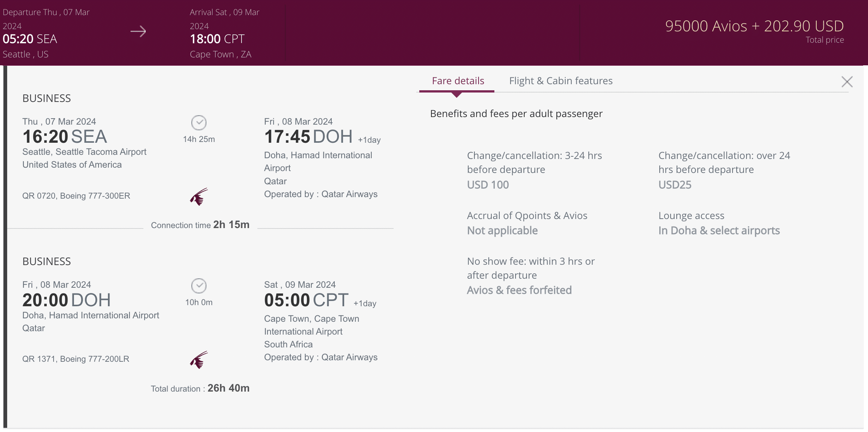Click the checkmark icon above 14h 25m
This screenshot has height=432, width=868.
(199, 123)
